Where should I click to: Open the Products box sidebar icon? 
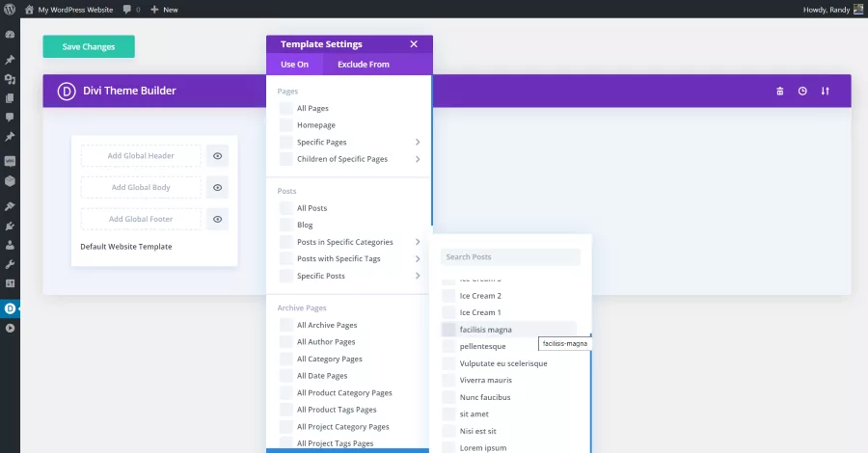[10, 181]
